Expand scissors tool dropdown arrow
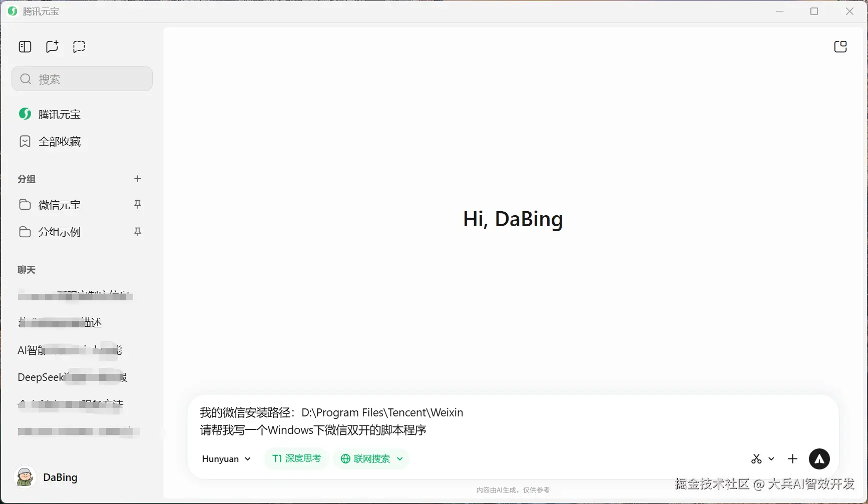Viewport: 868px width, 504px height. [771, 459]
